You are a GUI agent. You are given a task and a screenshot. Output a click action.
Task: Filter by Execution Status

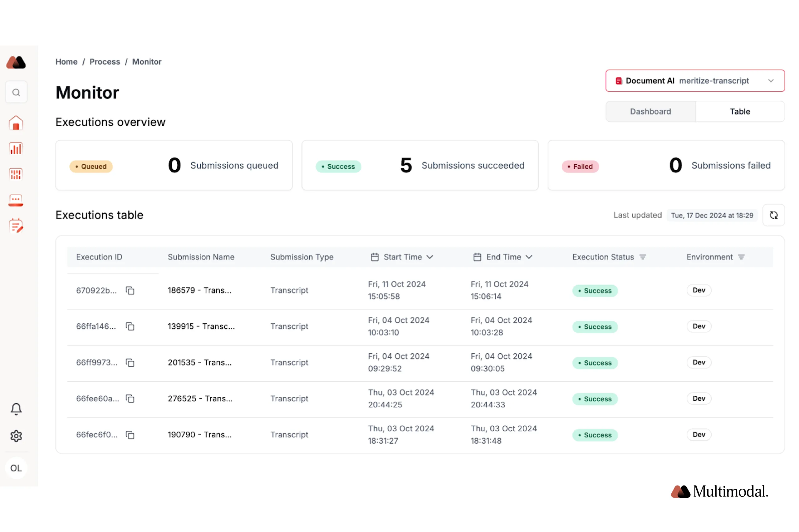[x=642, y=257]
